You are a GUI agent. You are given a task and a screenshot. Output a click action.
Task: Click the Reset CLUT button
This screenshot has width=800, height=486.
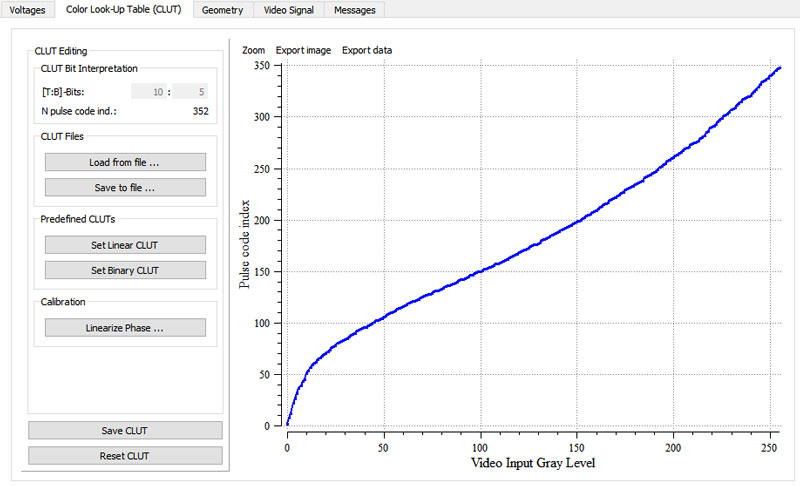point(125,456)
